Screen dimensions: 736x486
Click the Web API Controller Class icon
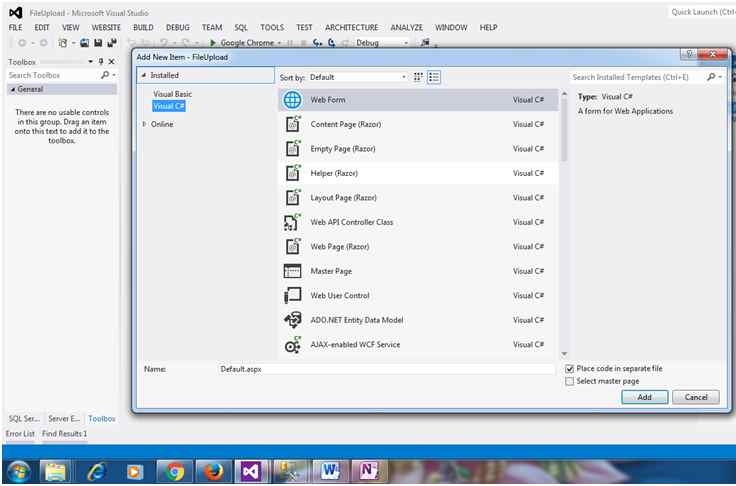292,222
